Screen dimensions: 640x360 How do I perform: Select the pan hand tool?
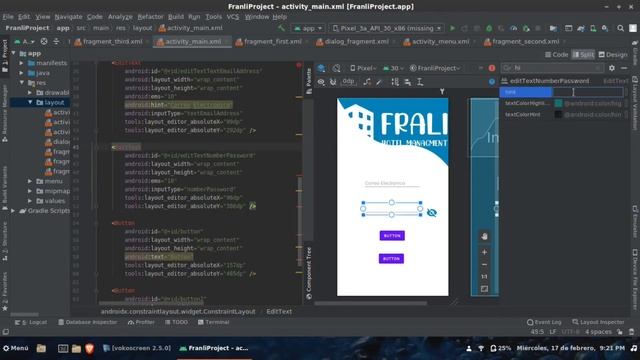click(x=484, y=236)
